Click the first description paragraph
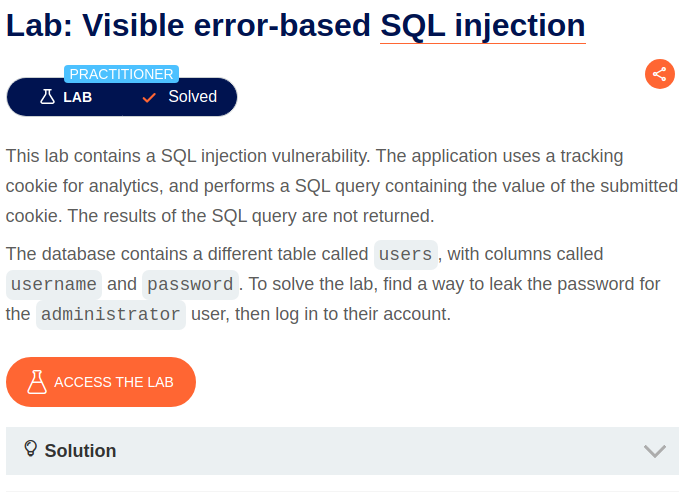 click(x=342, y=186)
